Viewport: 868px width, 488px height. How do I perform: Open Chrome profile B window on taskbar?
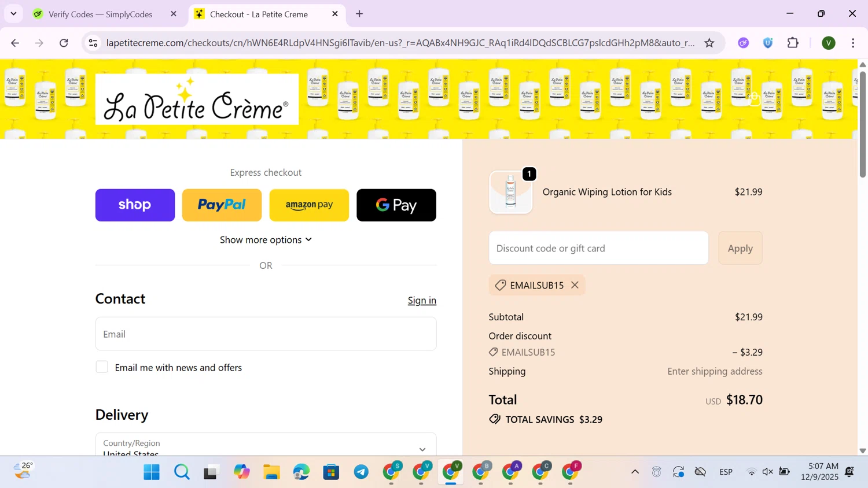pos(481,472)
